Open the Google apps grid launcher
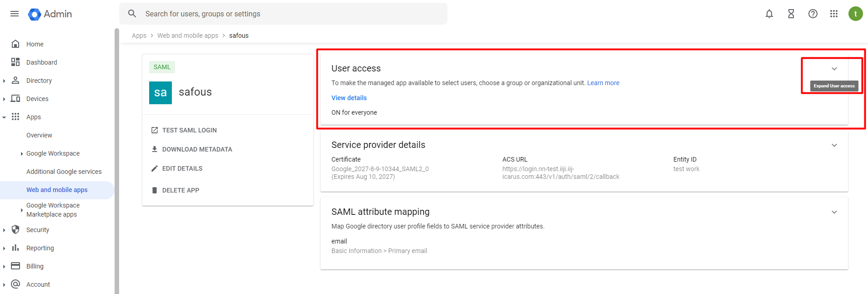 point(833,14)
